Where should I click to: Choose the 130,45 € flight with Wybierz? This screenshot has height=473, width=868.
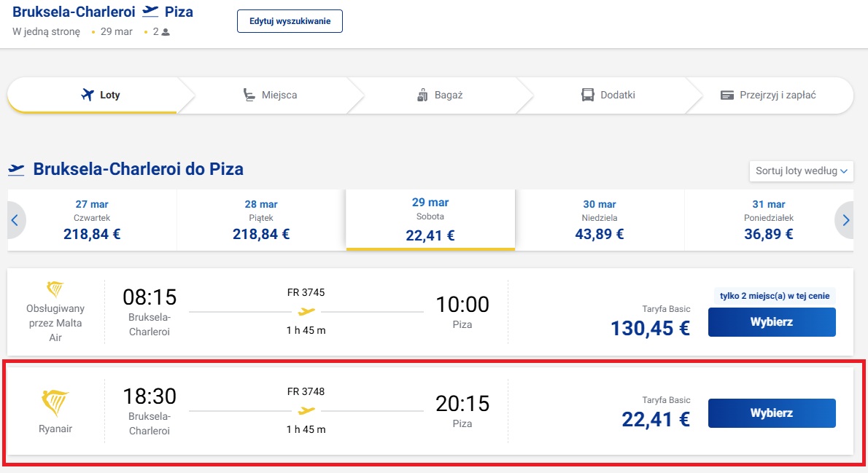(x=772, y=322)
